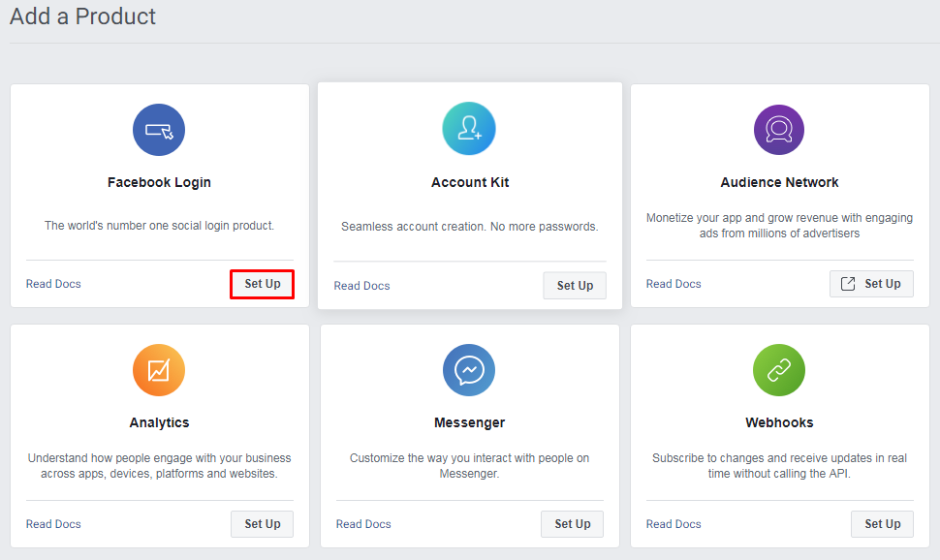
Task: Click the "Add a Product" page heading
Action: (82, 16)
